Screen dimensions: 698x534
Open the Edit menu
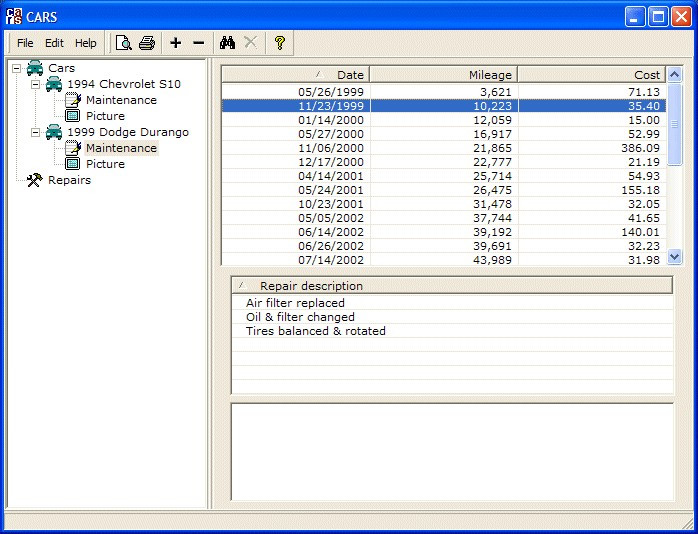pyautogui.click(x=54, y=43)
